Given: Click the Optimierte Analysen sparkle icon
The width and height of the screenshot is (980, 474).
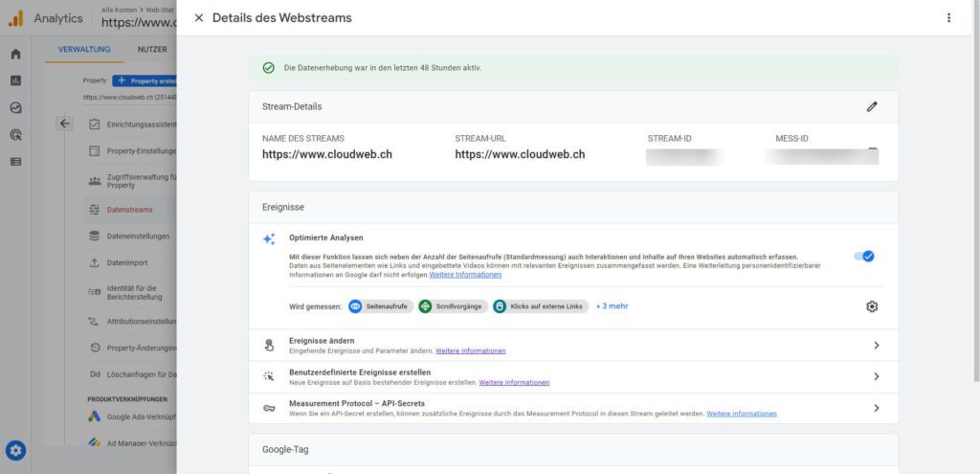Looking at the screenshot, I should click(x=269, y=238).
